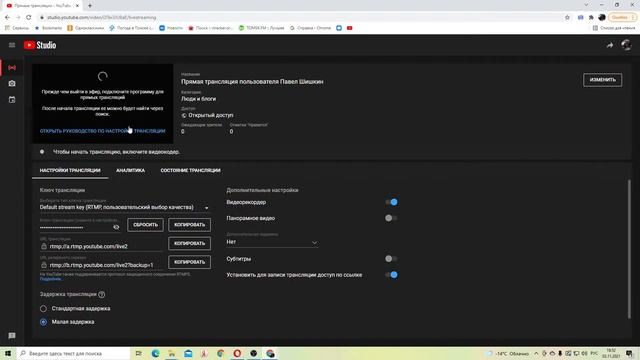This screenshot has width=640, height=360.
Task: Open the stream setup guide link
Action: (102, 131)
